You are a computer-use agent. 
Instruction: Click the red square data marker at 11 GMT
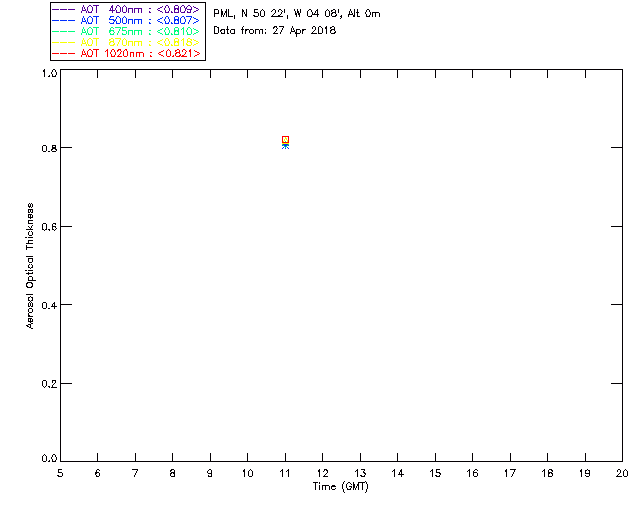point(285,140)
